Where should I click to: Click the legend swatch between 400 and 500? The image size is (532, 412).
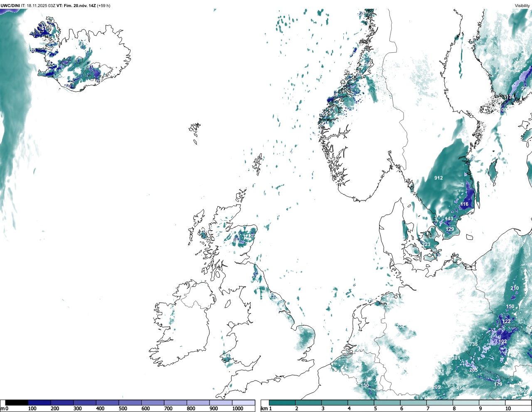[107, 402]
